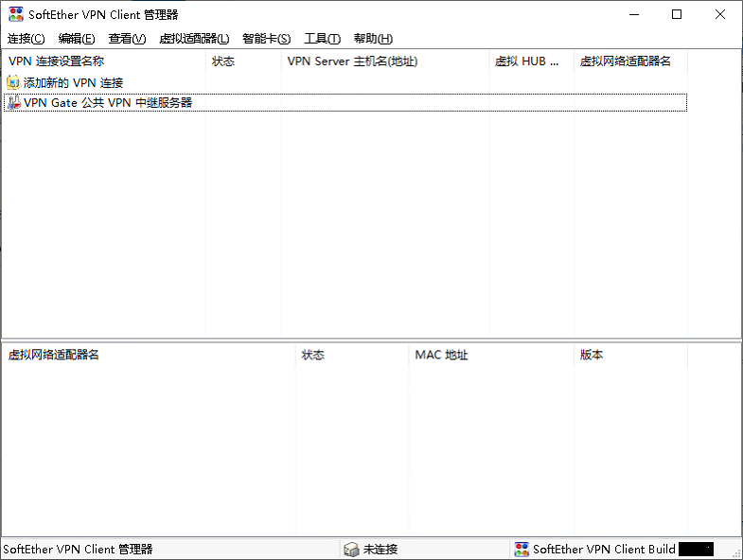
Task: Open the 连接(C) menu
Action: click(x=27, y=39)
